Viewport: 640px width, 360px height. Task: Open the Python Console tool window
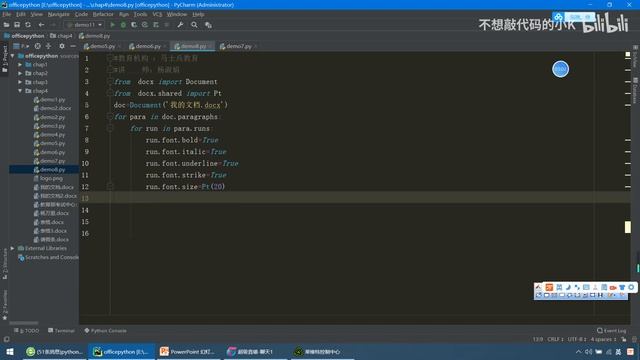pos(105,331)
